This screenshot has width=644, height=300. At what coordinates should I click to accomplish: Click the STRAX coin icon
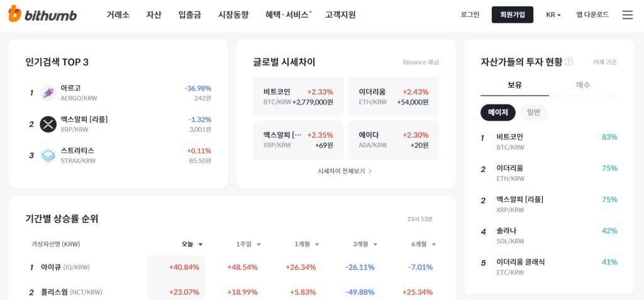48,155
